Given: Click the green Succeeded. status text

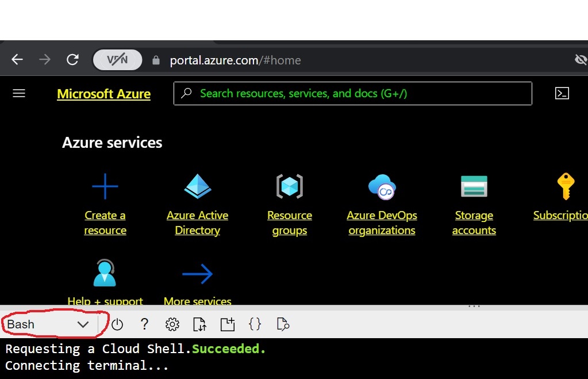Looking at the screenshot, I should coord(229,349).
